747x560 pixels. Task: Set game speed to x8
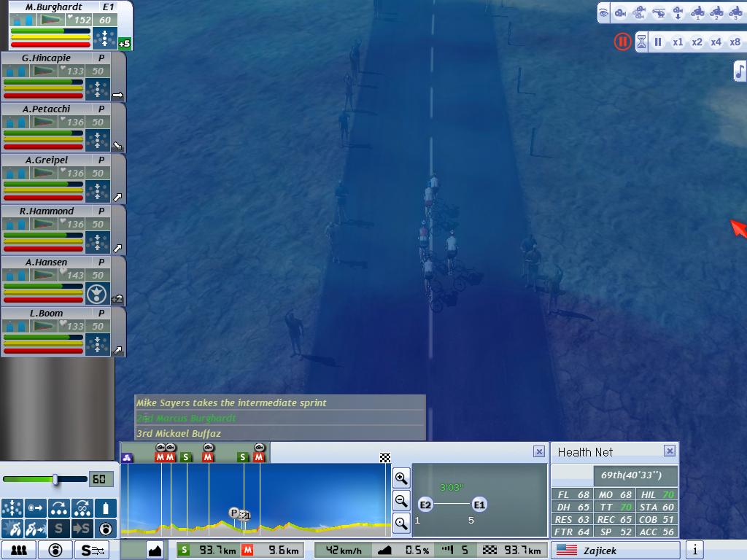(x=735, y=42)
